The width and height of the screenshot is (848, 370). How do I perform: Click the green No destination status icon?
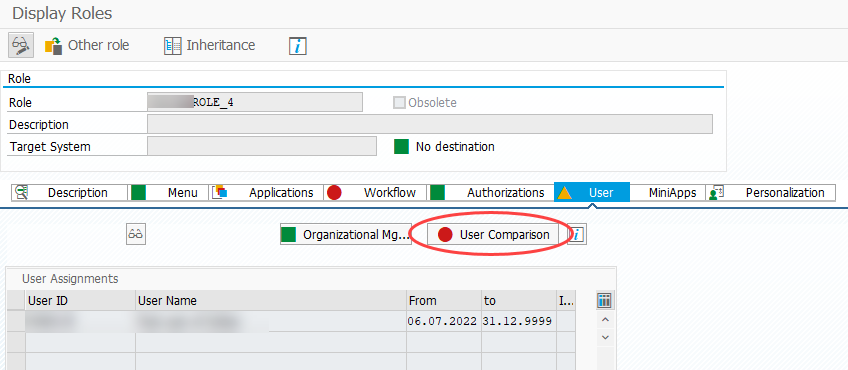click(x=401, y=147)
